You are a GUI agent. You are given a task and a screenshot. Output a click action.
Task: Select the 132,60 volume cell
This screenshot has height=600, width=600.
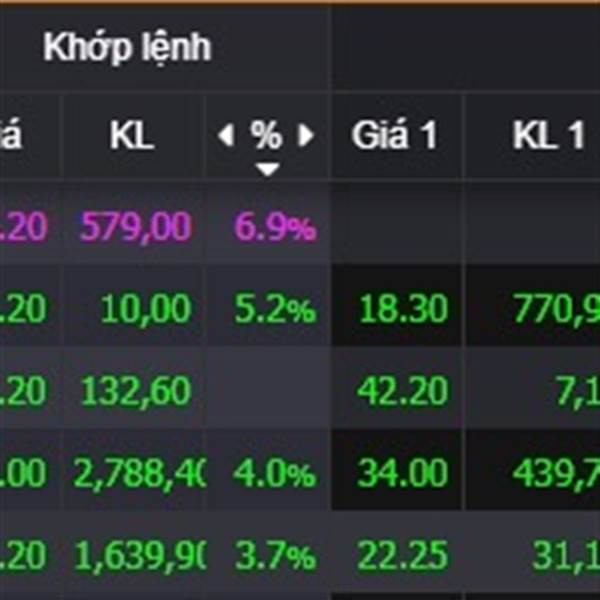click(x=136, y=391)
